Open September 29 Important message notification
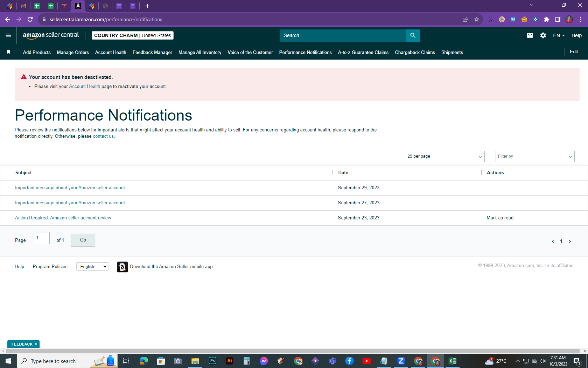The image size is (588, 368). 70,188
